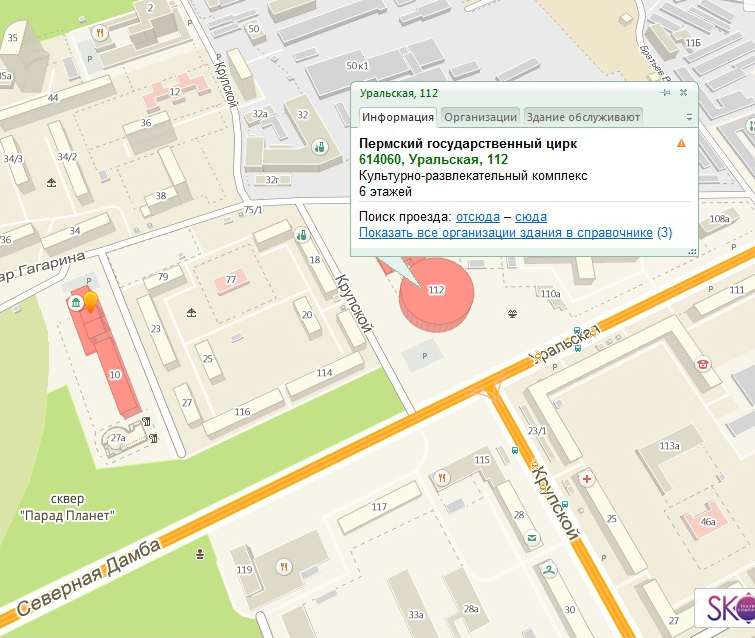The height and width of the screenshot is (638, 755).
Task: Select pink building 46а
Action: tap(705, 521)
